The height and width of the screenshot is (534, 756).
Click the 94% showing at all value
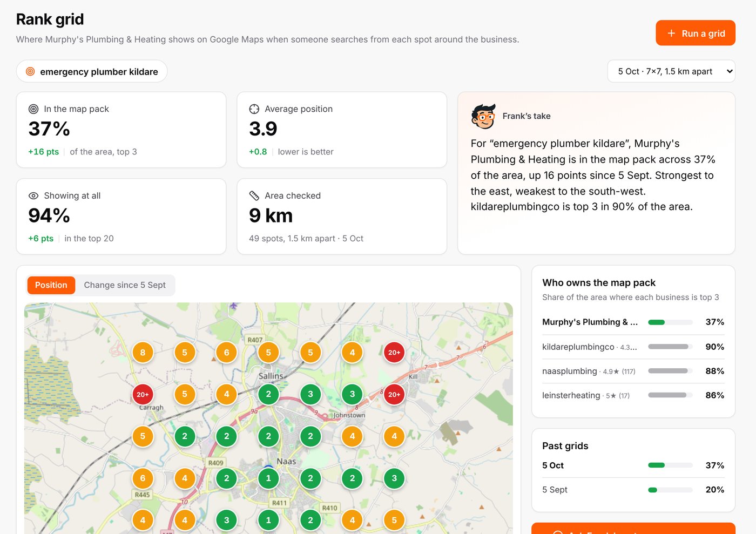(x=49, y=216)
